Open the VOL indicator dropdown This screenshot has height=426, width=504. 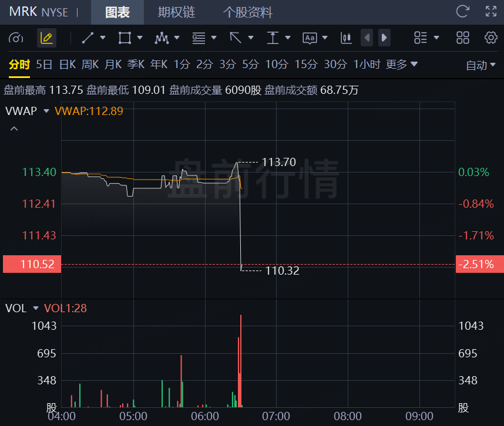36,308
